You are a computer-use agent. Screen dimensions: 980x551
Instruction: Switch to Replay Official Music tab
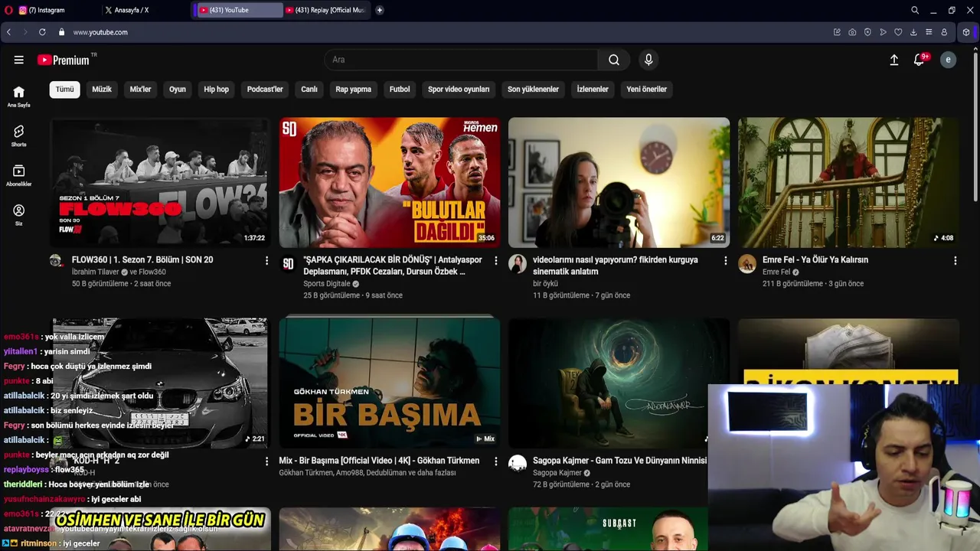327,10
